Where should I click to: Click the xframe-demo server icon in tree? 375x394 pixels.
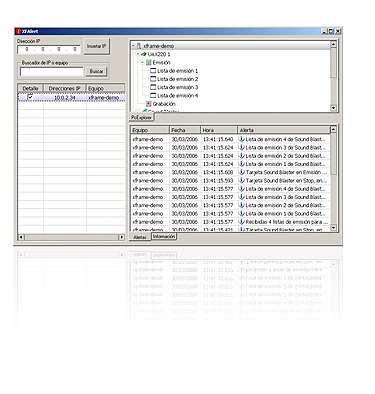pos(139,46)
